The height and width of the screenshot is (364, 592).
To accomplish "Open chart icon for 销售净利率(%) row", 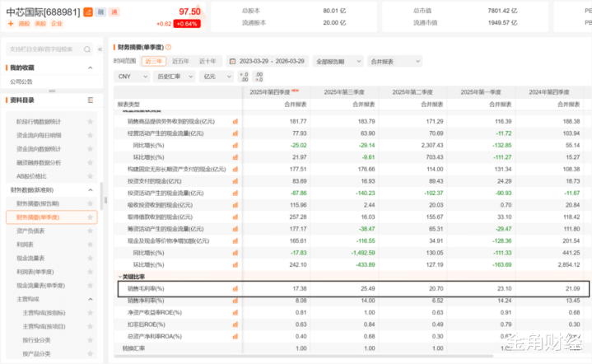I will click(x=235, y=301).
